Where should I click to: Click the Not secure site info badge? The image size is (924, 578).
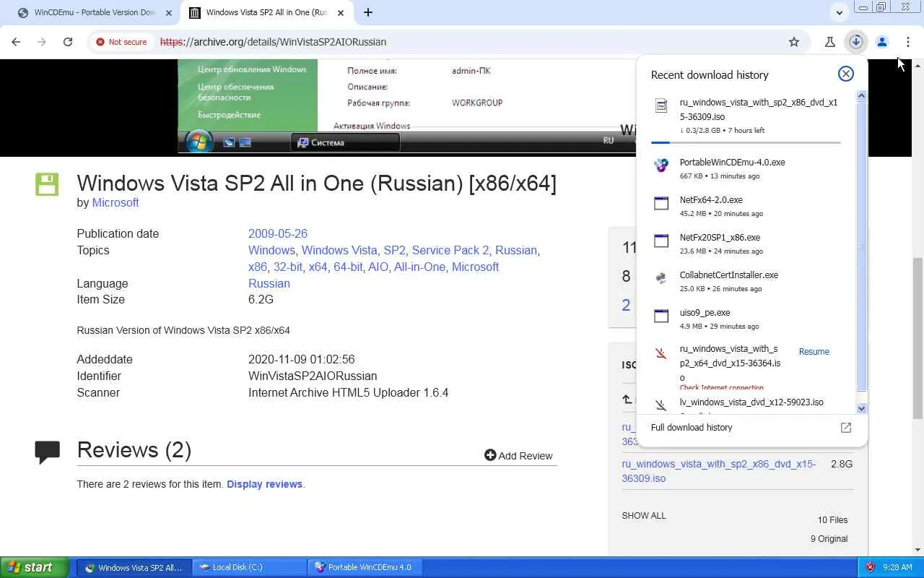(x=121, y=42)
